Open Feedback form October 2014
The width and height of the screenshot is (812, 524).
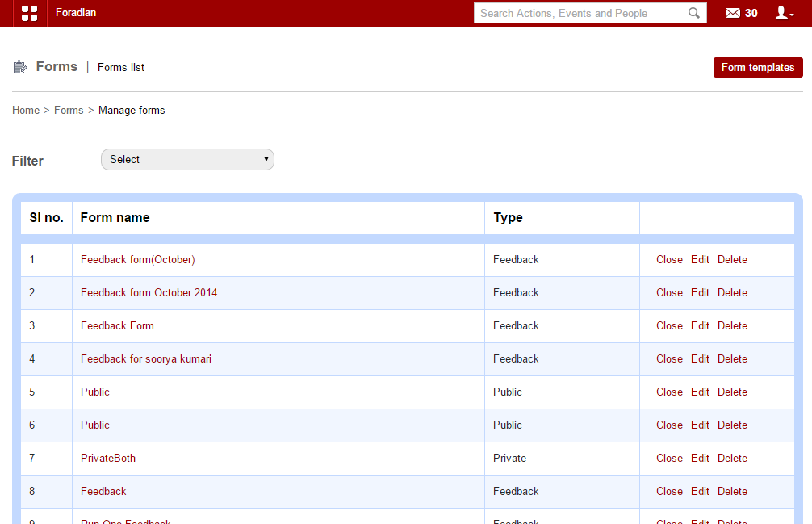(149, 293)
